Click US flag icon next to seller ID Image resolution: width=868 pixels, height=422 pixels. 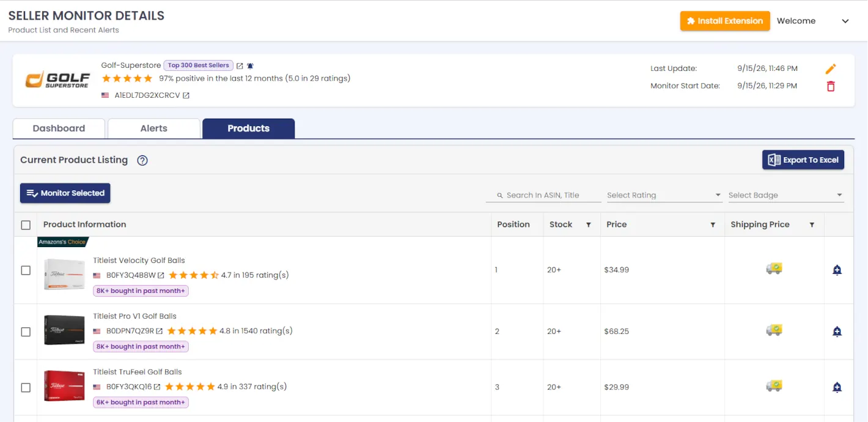105,95
